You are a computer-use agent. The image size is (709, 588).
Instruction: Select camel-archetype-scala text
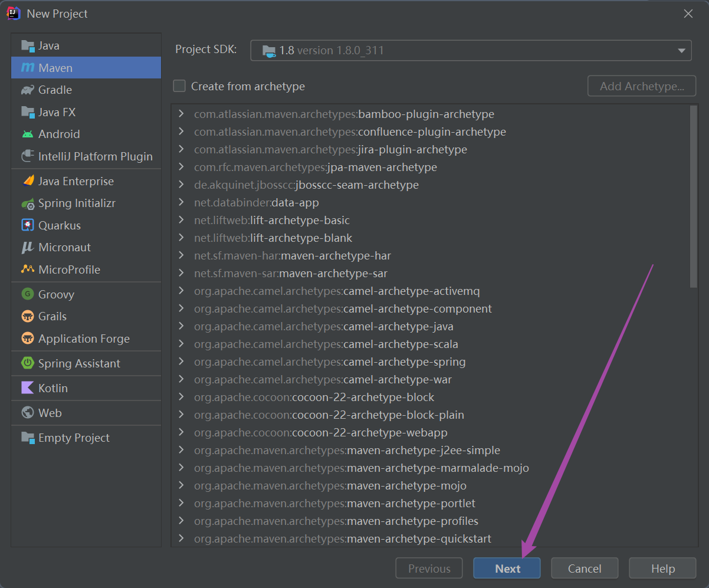(401, 344)
